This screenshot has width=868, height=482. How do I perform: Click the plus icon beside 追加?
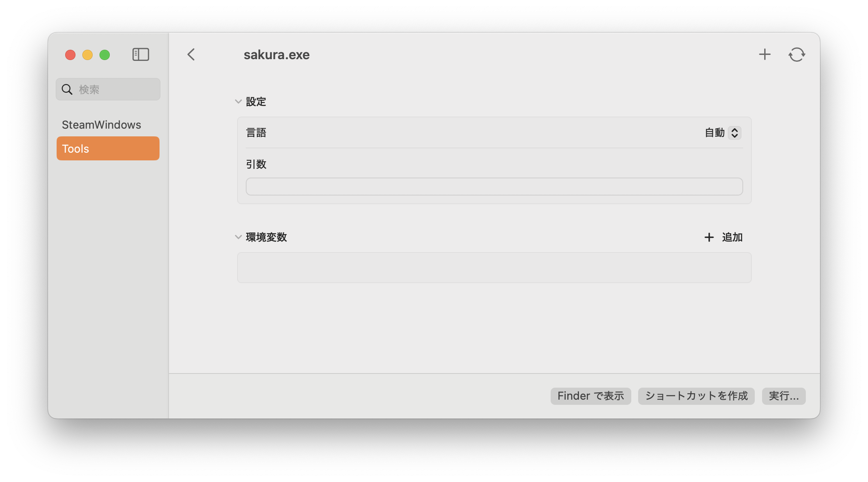coord(709,237)
